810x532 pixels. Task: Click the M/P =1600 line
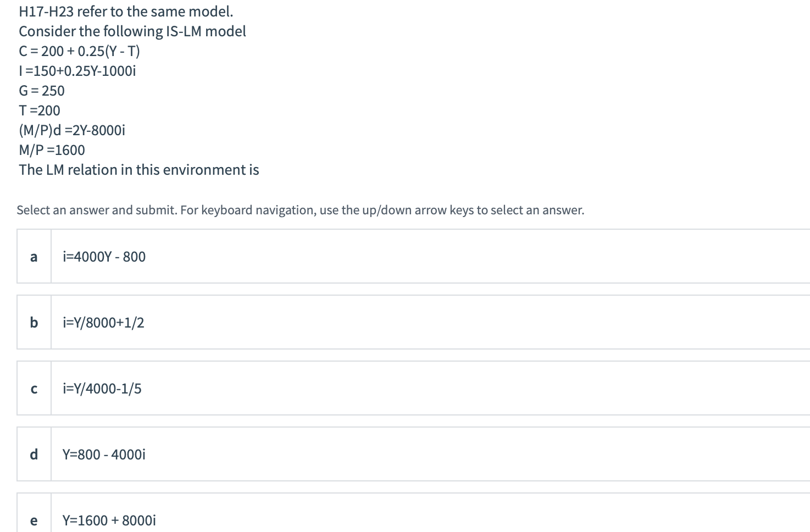point(52,150)
